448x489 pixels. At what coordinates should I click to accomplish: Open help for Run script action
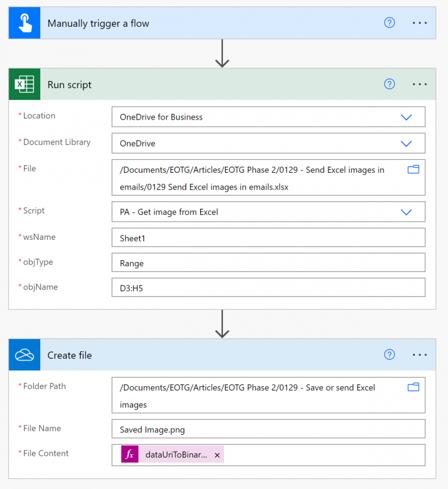point(390,84)
